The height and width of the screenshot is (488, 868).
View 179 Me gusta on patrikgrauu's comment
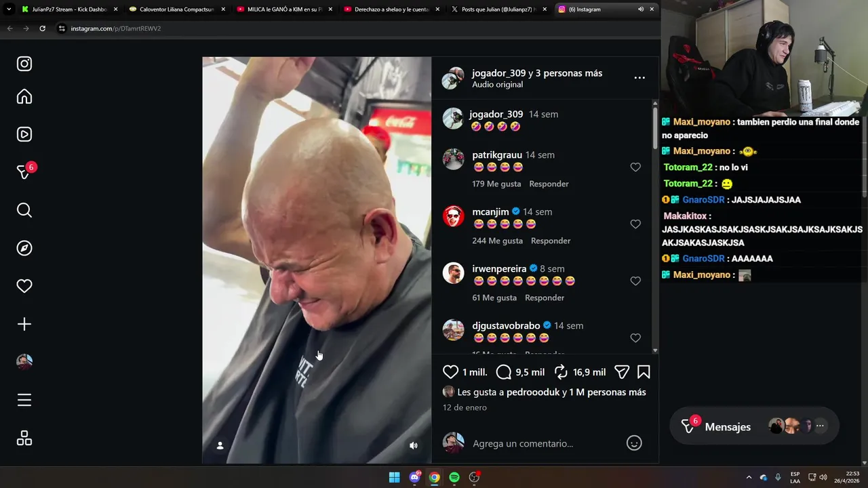(497, 184)
